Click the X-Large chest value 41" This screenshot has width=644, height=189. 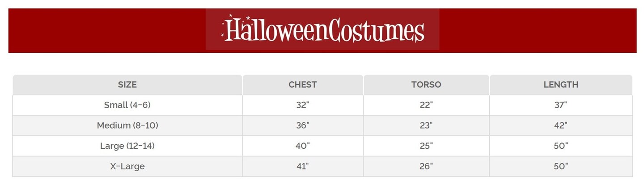[303, 166]
